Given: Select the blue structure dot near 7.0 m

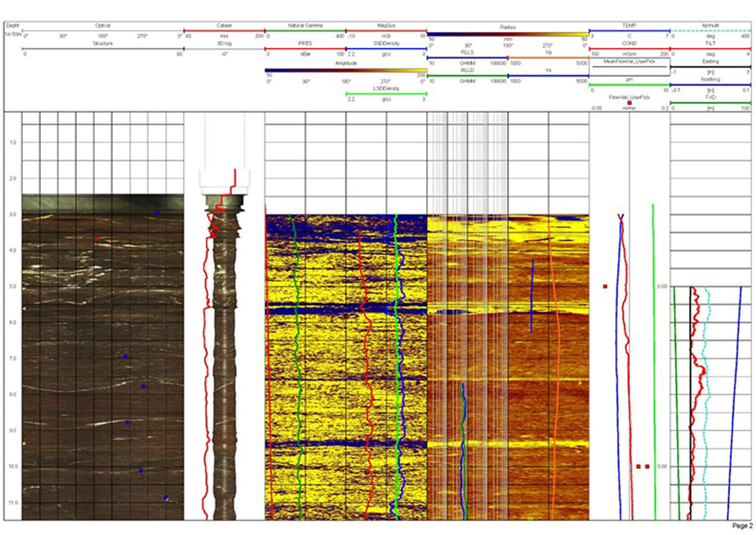Looking at the screenshot, I should click(125, 357).
